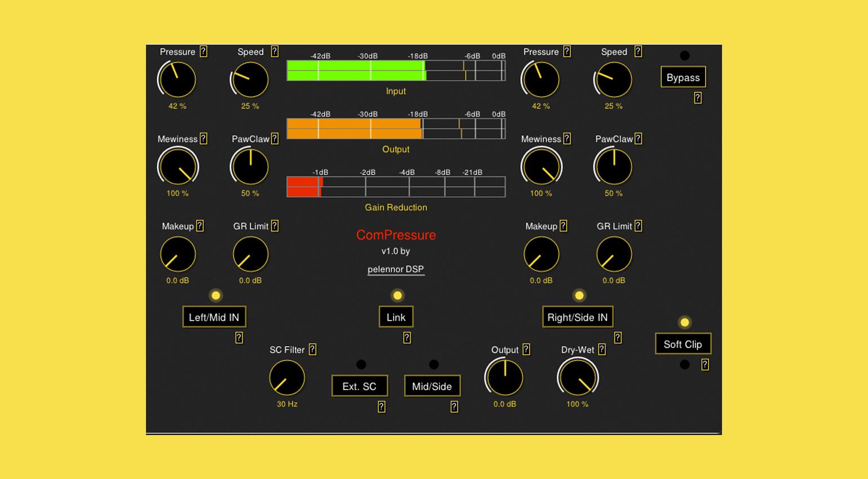Open the help icon next to SC Filter
This screenshot has width=868, height=479.
pyautogui.click(x=313, y=349)
